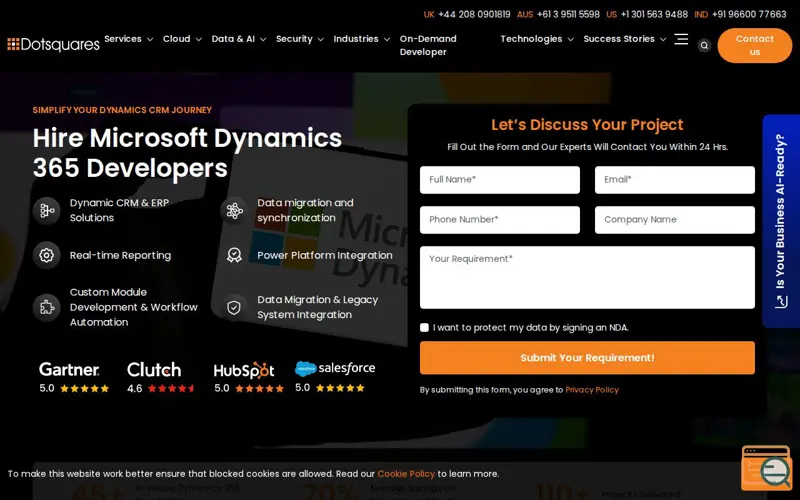Click the Let's Discuss Your Project heading
The width and height of the screenshot is (800, 500).
587,125
